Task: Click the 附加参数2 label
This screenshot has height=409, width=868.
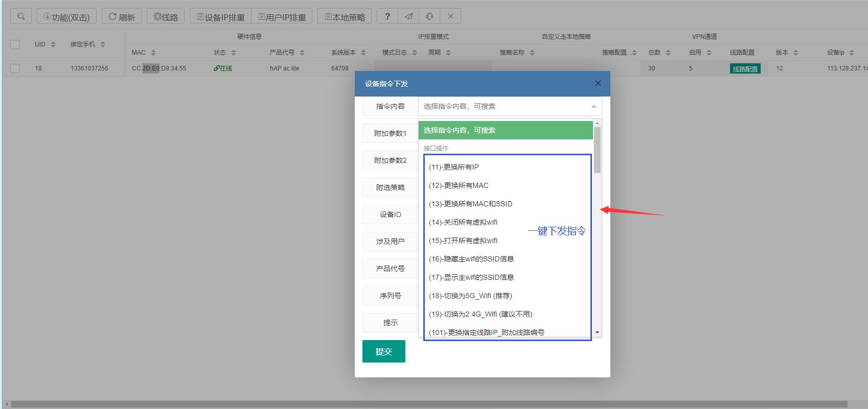Action: [391, 160]
